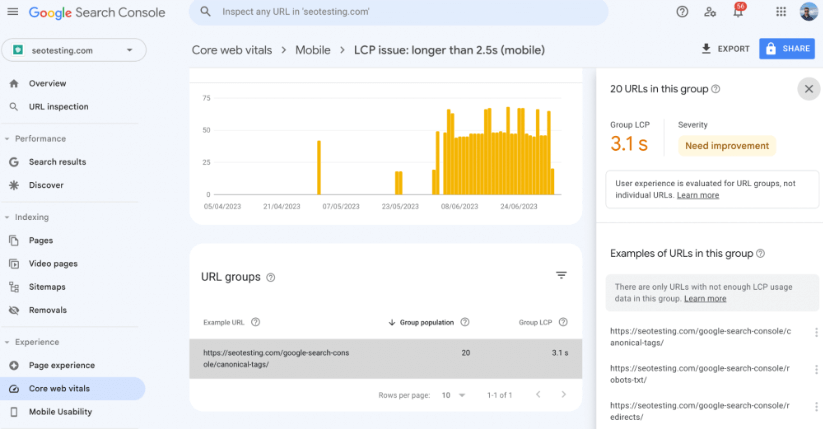Click the filter icon in URL groups
This screenshot has height=429, width=823.
(x=561, y=275)
